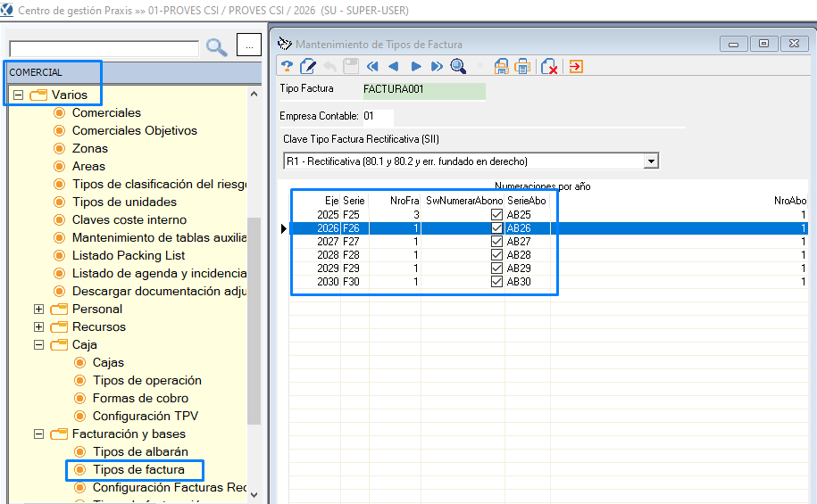Toggle SwNumerarAbono checkbox for 2027
Image resolution: width=817 pixels, height=504 pixels.
[x=496, y=242]
